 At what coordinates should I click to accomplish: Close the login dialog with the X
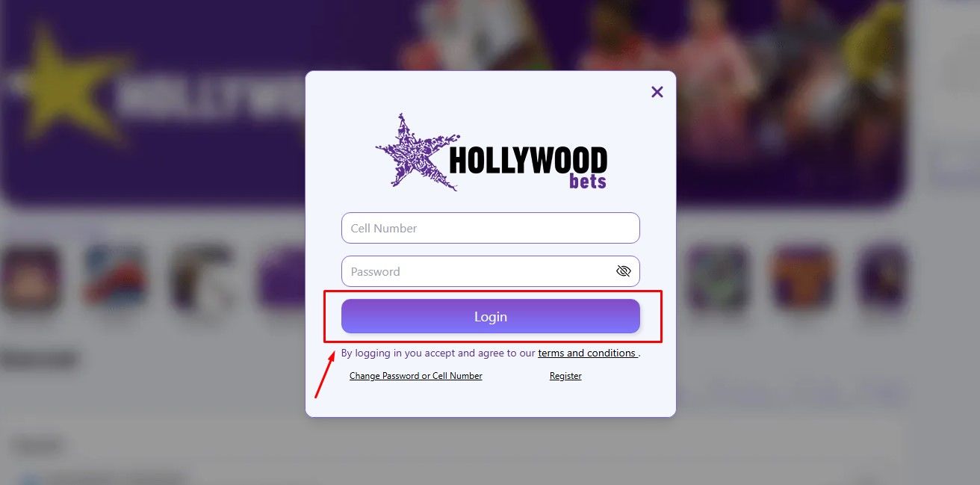coord(657,92)
